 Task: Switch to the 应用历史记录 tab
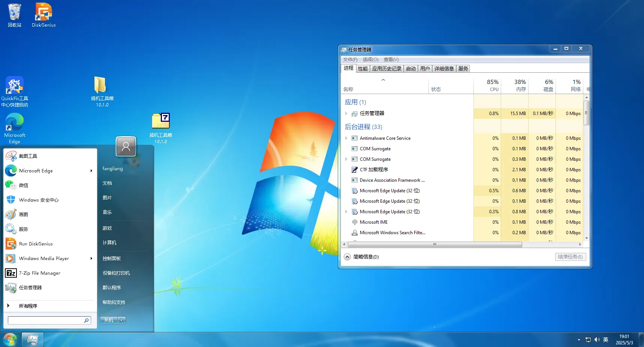coord(386,69)
